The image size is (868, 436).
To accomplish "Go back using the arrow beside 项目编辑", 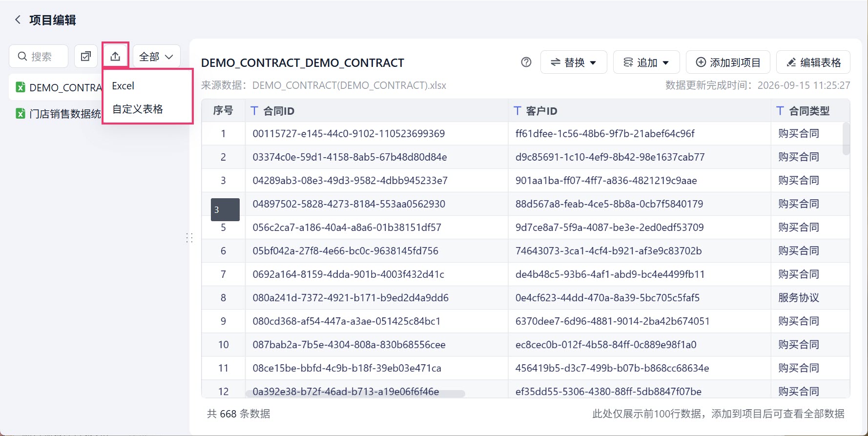I will pos(18,20).
